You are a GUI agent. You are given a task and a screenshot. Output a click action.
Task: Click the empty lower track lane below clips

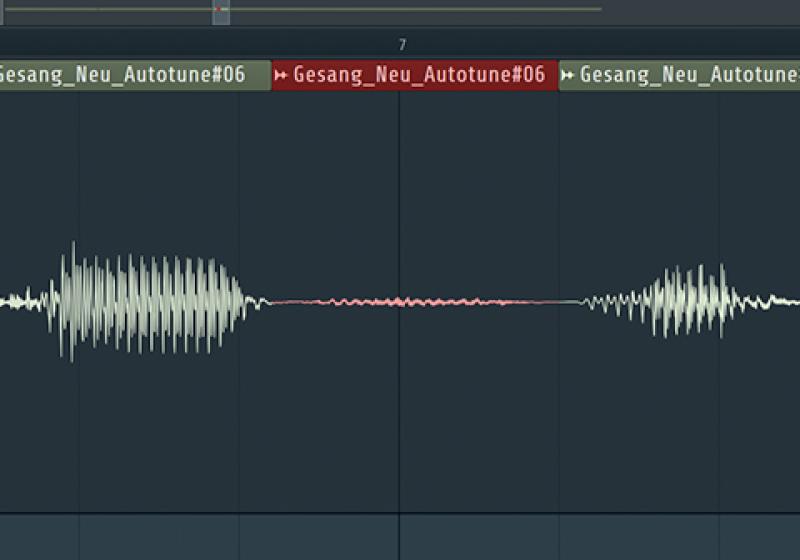[400, 537]
